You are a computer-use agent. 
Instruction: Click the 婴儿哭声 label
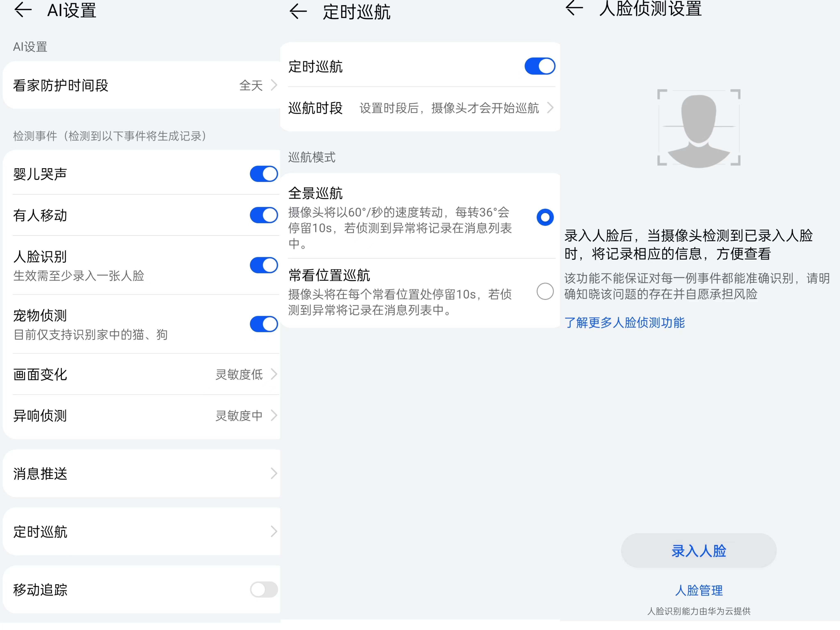point(40,174)
